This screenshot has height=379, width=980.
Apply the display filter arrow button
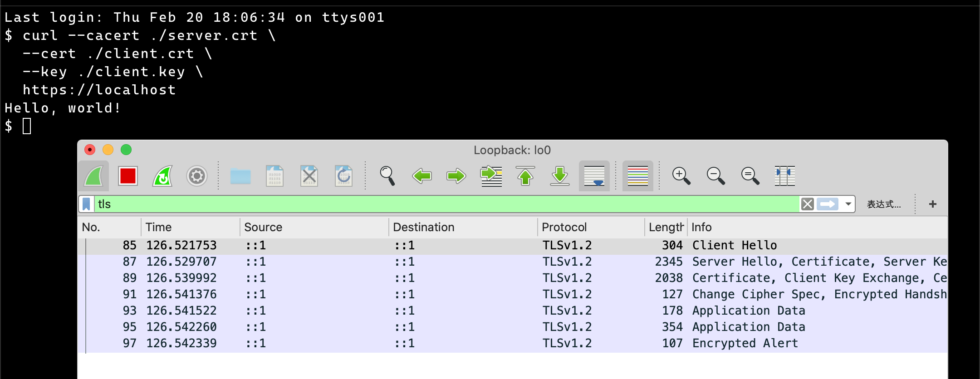click(x=828, y=204)
